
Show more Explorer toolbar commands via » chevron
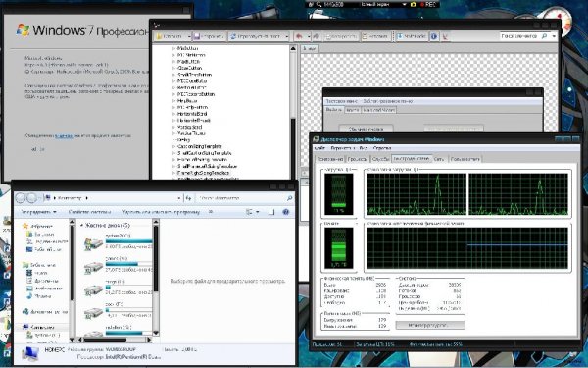click(x=211, y=212)
